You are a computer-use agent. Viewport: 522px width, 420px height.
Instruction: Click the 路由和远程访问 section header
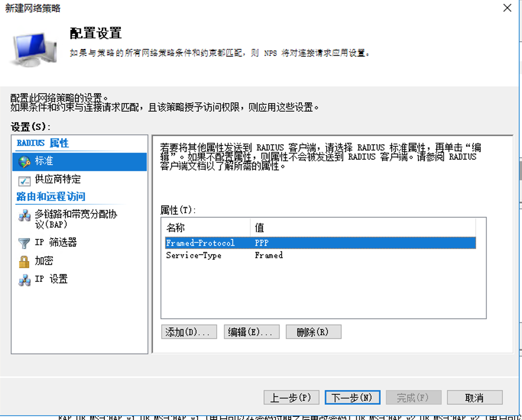[51, 197]
